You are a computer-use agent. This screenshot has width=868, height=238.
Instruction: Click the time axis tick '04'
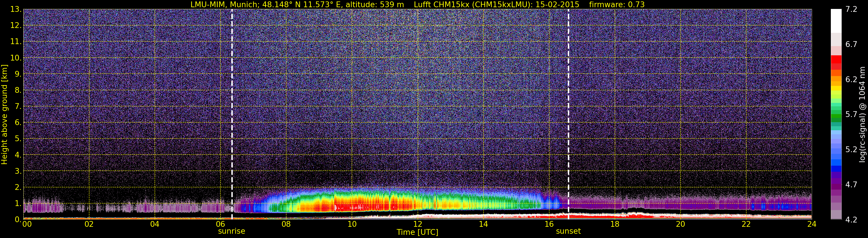point(155,224)
